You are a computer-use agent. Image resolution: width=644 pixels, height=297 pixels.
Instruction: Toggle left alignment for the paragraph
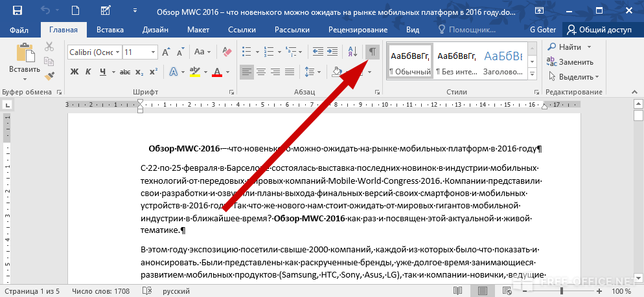tap(247, 72)
